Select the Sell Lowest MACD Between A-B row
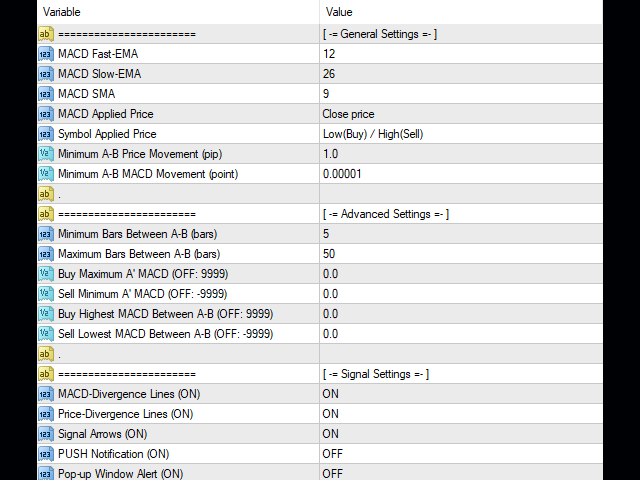This screenshot has height=480, width=640. (x=320, y=334)
